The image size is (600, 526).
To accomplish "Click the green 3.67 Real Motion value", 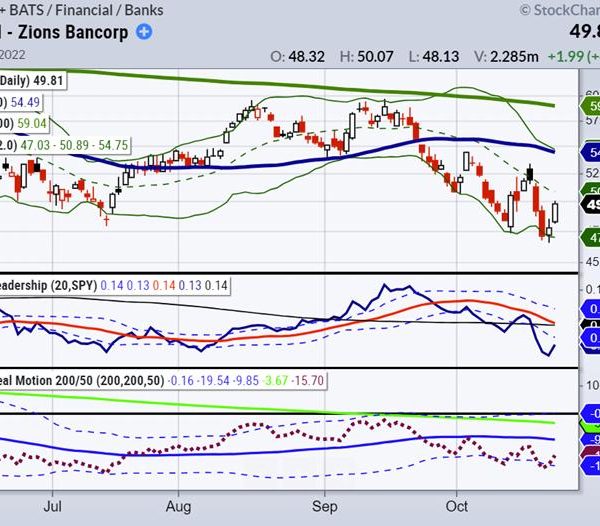I will pos(275,381).
